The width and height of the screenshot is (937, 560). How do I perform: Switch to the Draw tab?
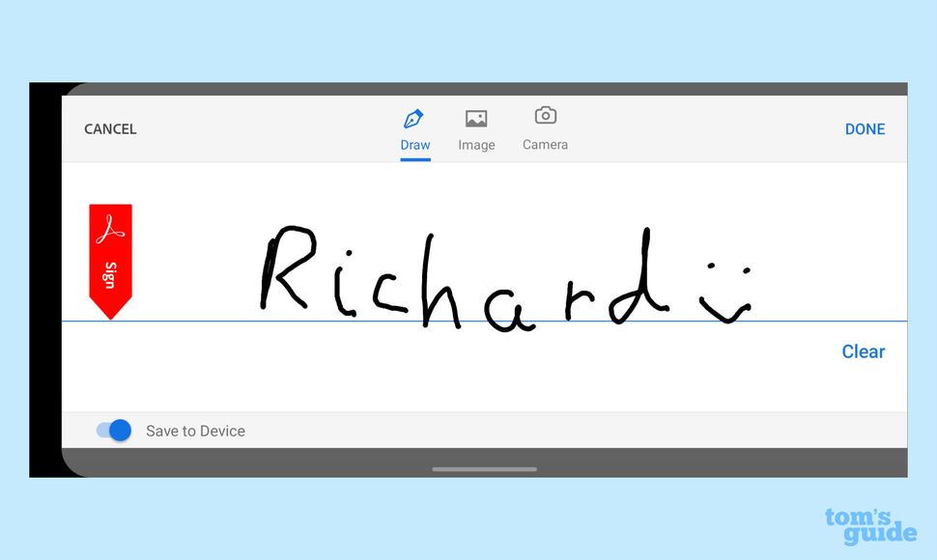[x=414, y=130]
